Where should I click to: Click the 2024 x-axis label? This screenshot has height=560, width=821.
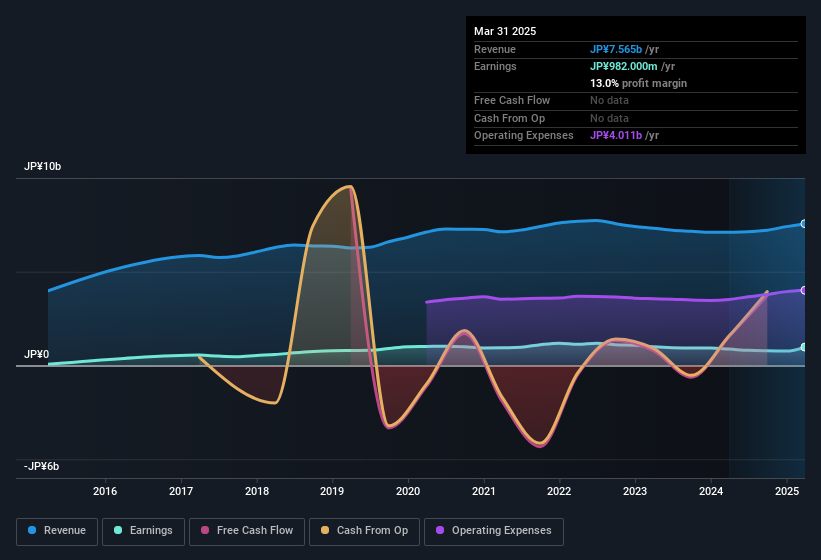[x=711, y=491]
